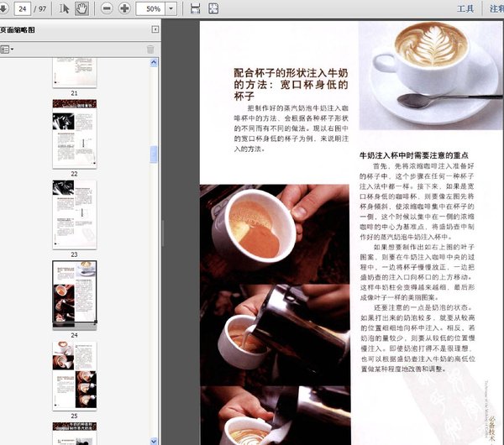Click the thumbnails scrollbar thumb
Image resolution: width=504 pixels, height=445 pixels.
click(x=154, y=154)
